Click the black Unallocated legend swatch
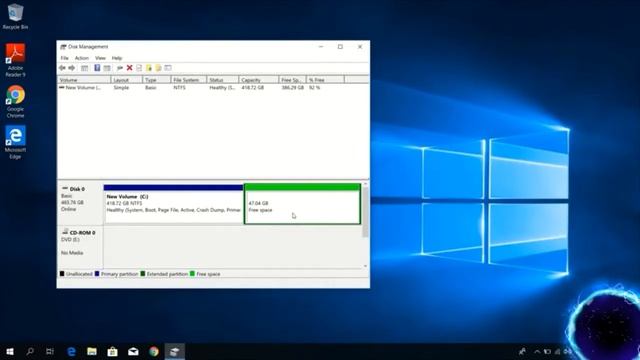640x360 pixels. pos(62,273)
